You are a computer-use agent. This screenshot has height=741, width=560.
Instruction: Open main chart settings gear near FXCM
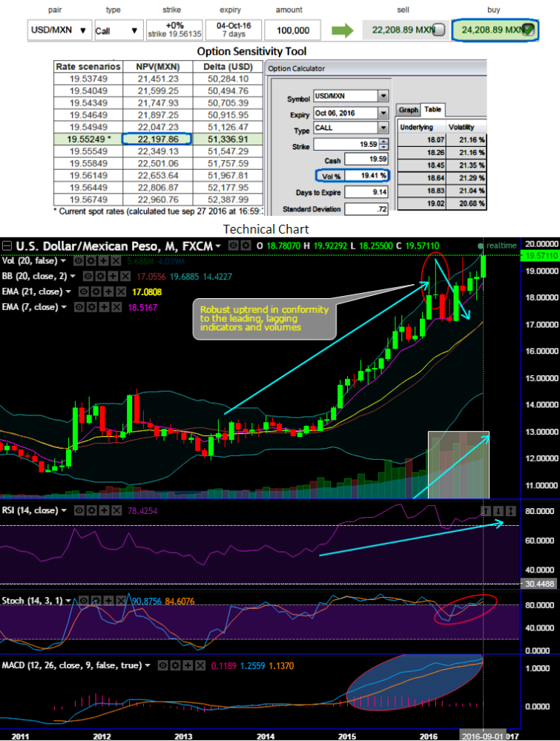pyautogui.click(x=246, y=246)
